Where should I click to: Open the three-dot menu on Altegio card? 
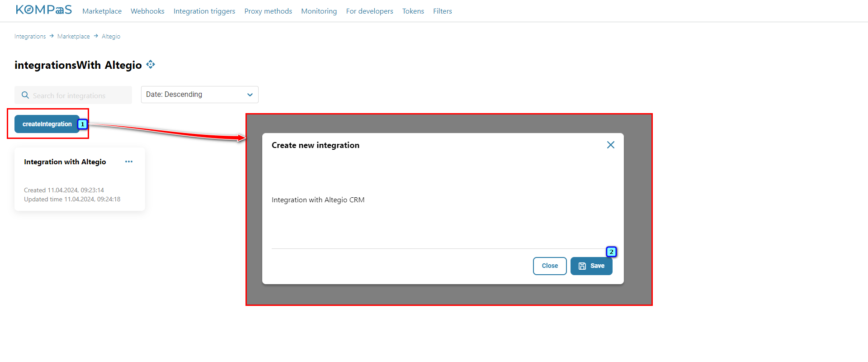pos(129,162)
